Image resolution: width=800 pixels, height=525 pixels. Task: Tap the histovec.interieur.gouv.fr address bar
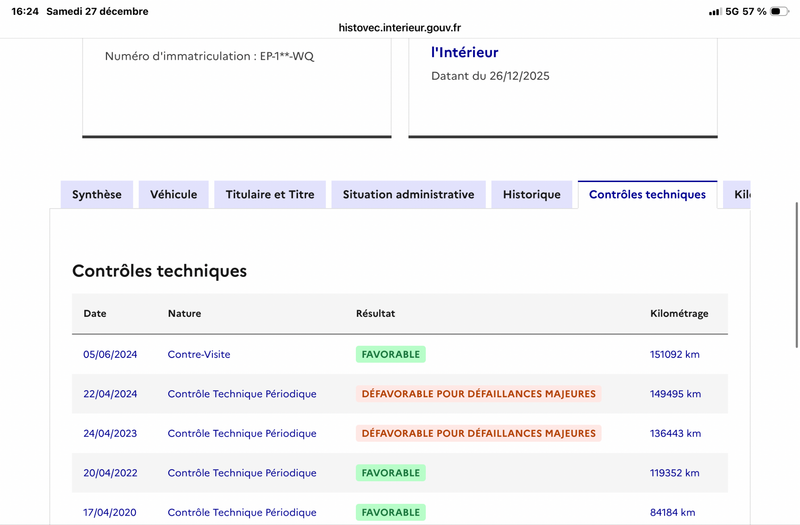pos(400,29)
